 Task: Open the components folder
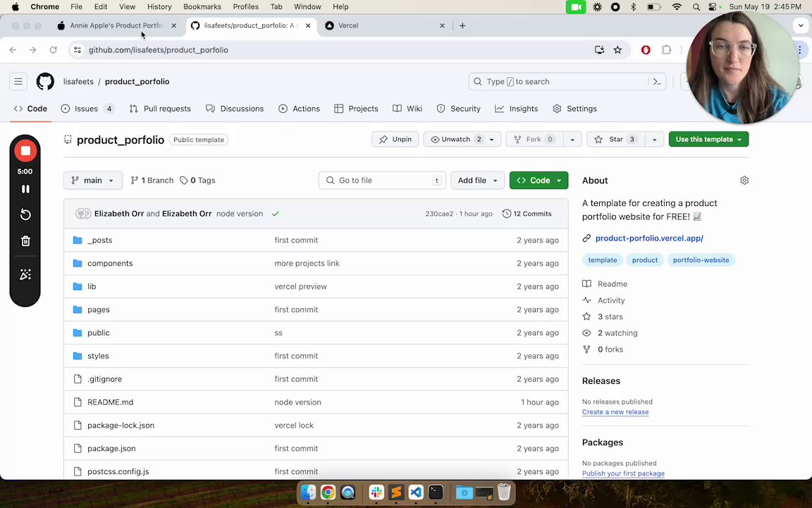click(x=110, y=263)
